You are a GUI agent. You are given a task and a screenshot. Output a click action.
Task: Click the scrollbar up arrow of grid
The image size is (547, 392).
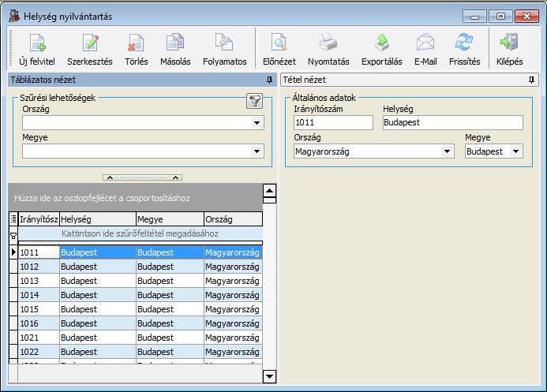(269, 191)
